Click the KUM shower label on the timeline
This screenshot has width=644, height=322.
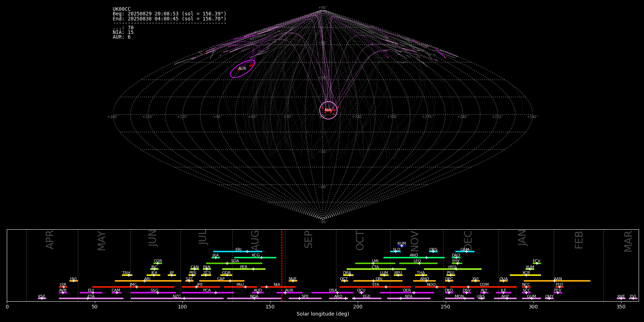tap(402, 244)
